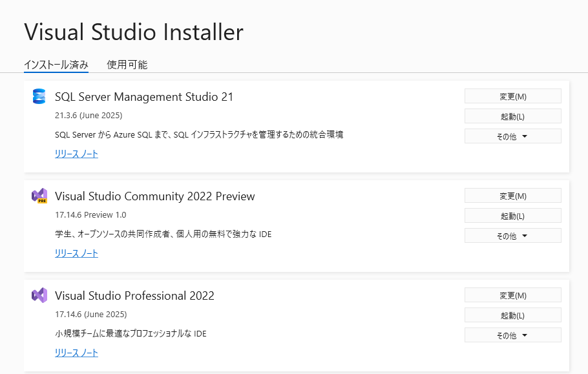
Task: Click the Visual Studio Professional 2022 icon
Action: [x=39, y=295]
